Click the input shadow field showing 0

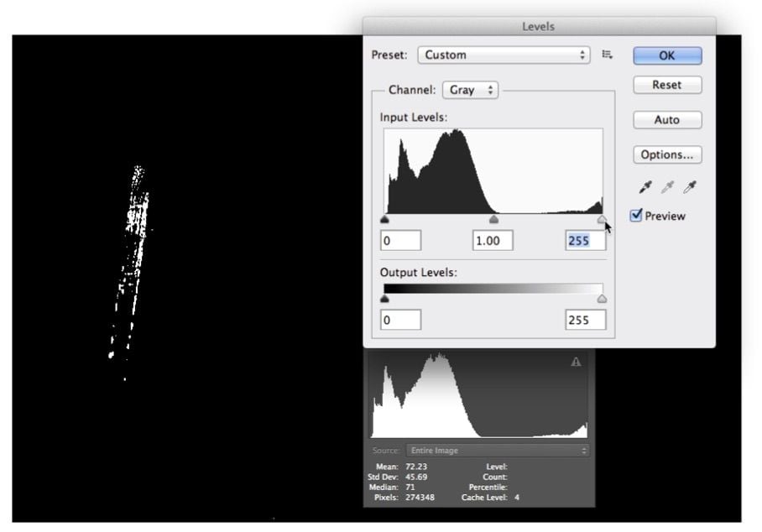tap(400, 241)
